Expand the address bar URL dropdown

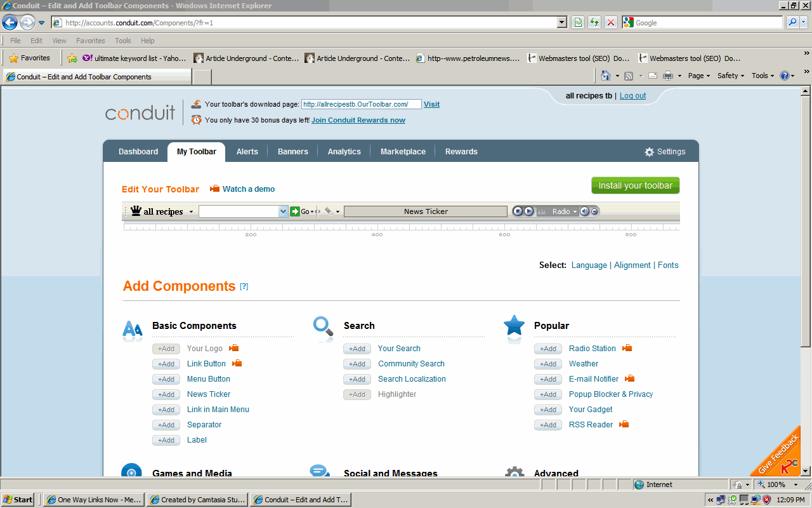coord(562,23)
